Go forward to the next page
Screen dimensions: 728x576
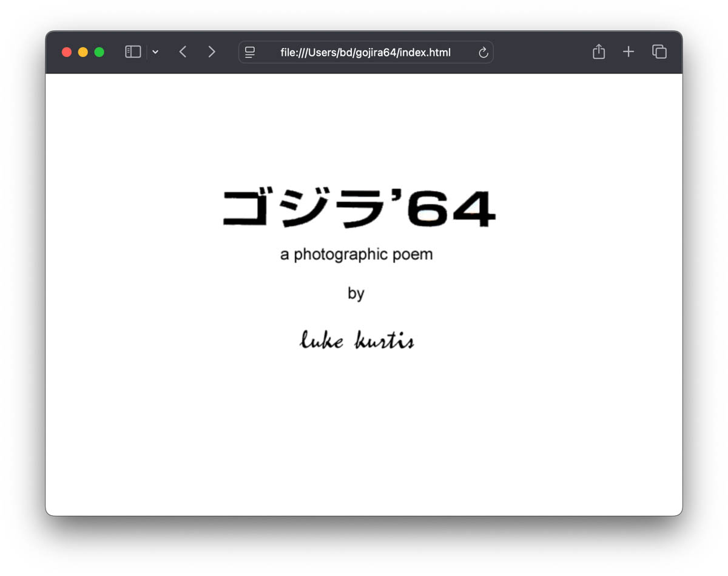(x=211, y=52)
